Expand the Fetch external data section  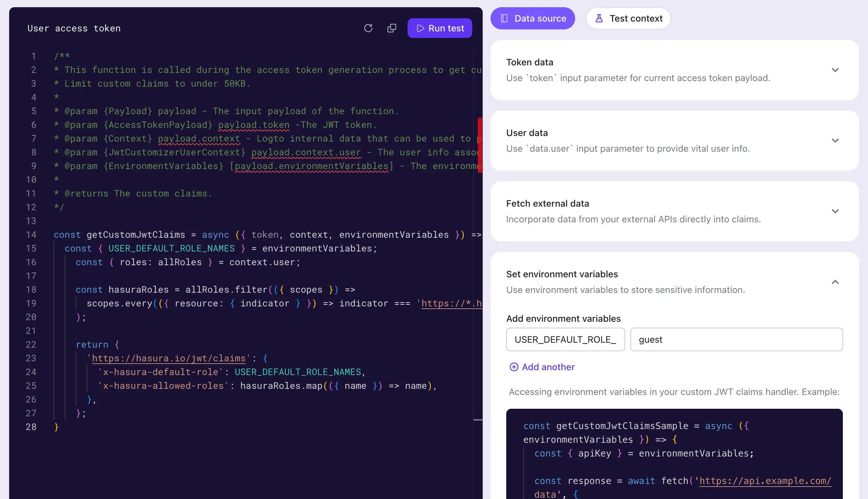[x=835, y=211]
